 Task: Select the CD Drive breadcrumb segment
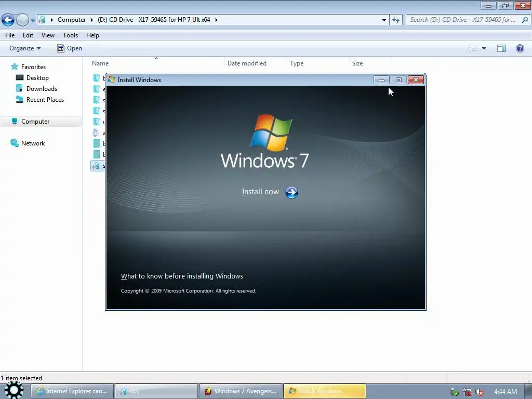tap(154, 20)
